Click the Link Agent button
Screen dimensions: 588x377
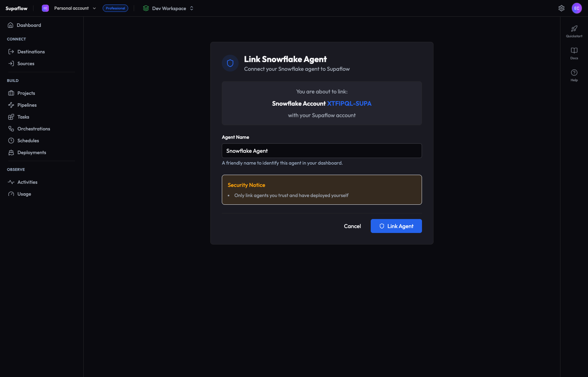coord(396,226)
